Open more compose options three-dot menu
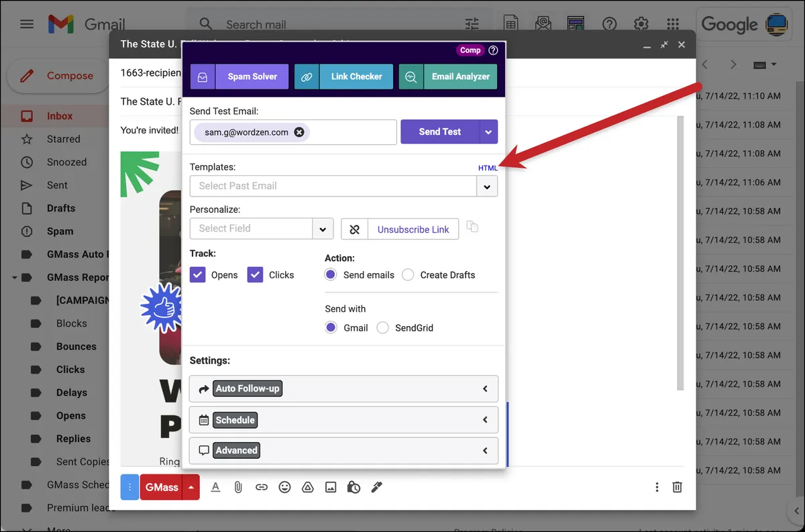Viewport: 805px width, 532px height. point(657,487)
